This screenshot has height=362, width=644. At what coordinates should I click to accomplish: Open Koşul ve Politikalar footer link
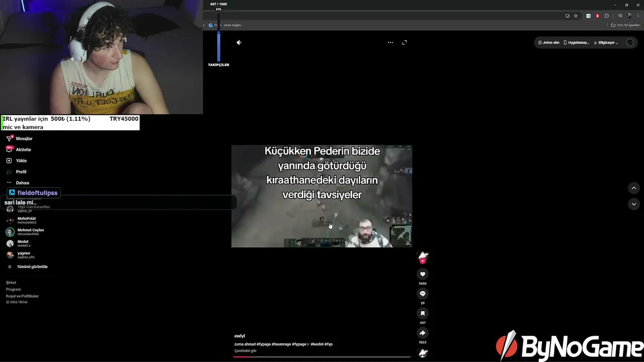pyautogui.click(x=22, y=296)
